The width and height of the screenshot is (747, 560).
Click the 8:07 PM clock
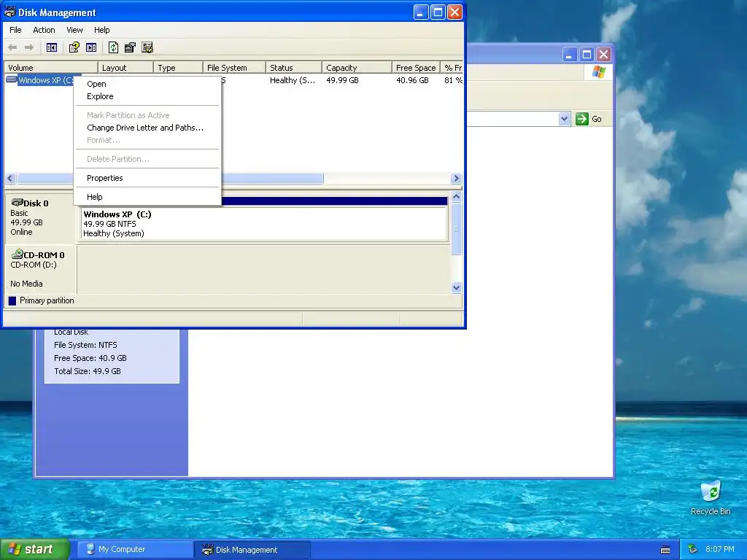tap(719, 549)
